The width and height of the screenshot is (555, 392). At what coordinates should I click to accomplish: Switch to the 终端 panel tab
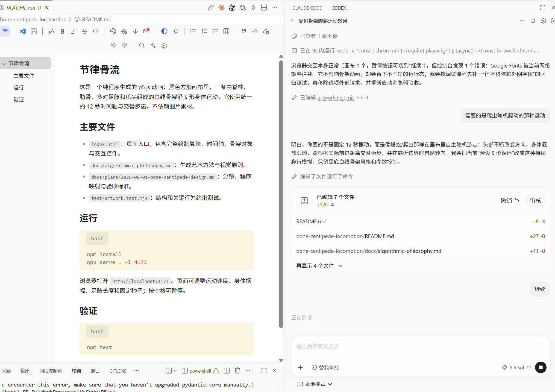[x=76, y=371]
